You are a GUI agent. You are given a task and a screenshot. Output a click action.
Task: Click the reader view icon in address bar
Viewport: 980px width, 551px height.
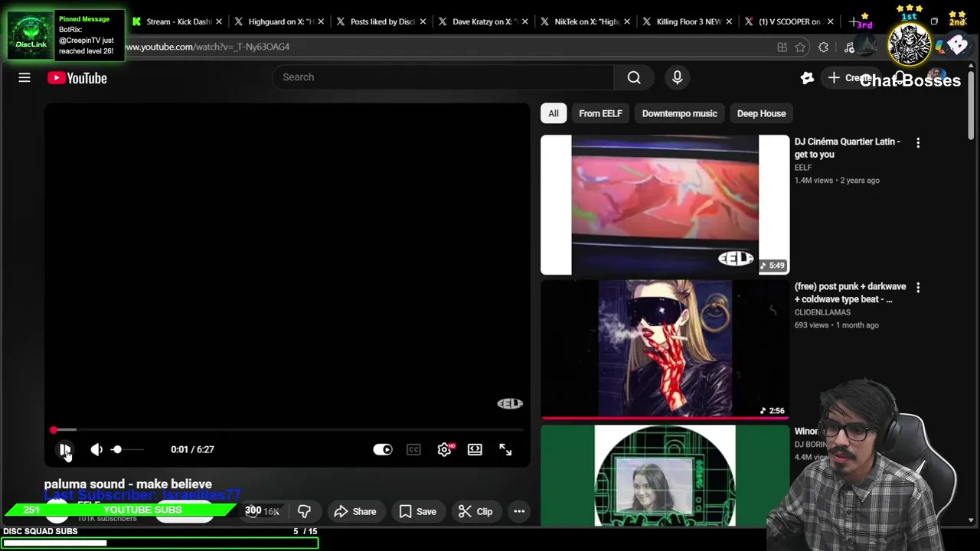782,47
